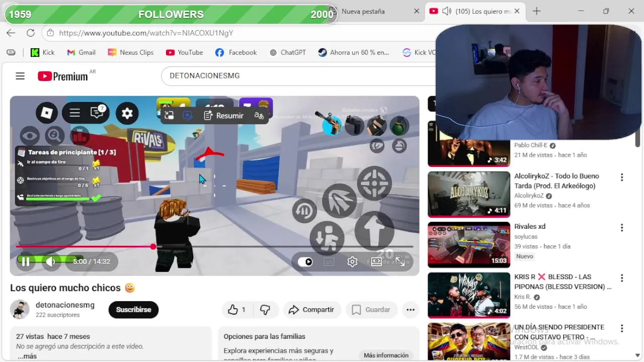Screen dimensions: 644x362
Task: Open the detonacionesmg channel avatar
Action: [x=20, y=310]
